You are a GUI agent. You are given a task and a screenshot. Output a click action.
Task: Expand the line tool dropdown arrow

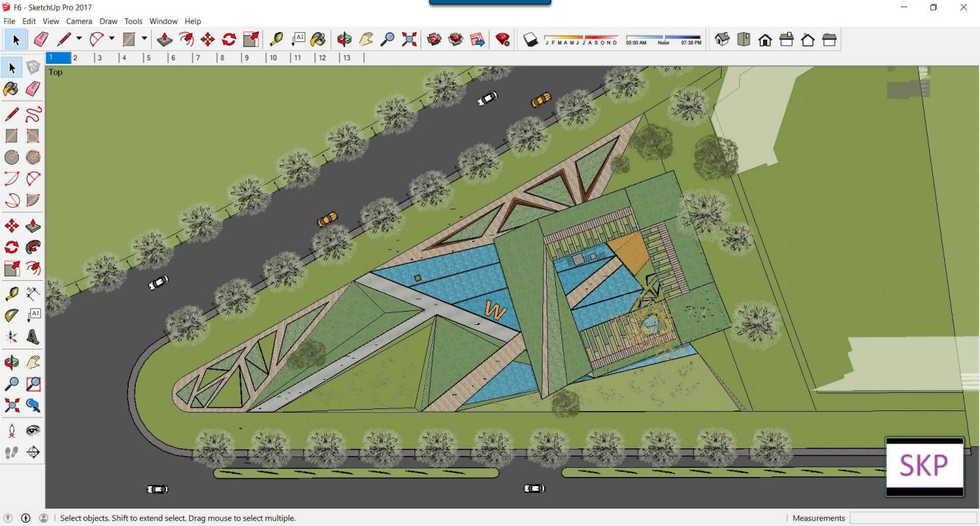tap(79, 39)
